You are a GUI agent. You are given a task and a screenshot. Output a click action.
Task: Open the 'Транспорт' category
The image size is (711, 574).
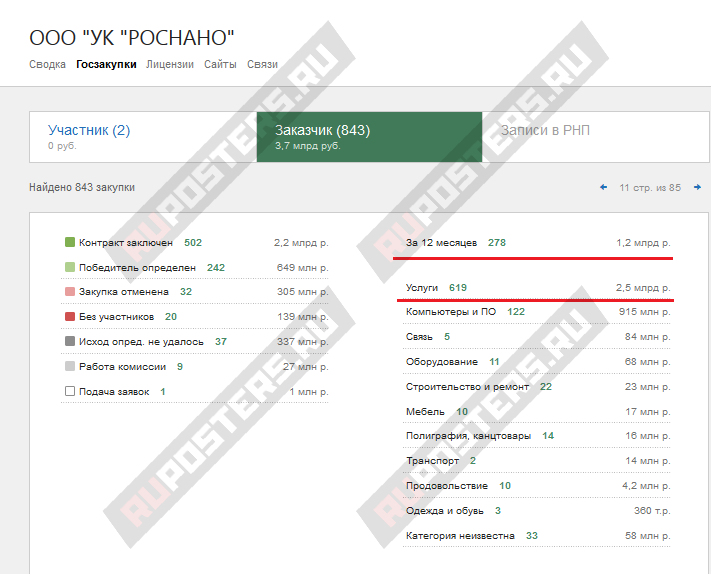[433, 461]
